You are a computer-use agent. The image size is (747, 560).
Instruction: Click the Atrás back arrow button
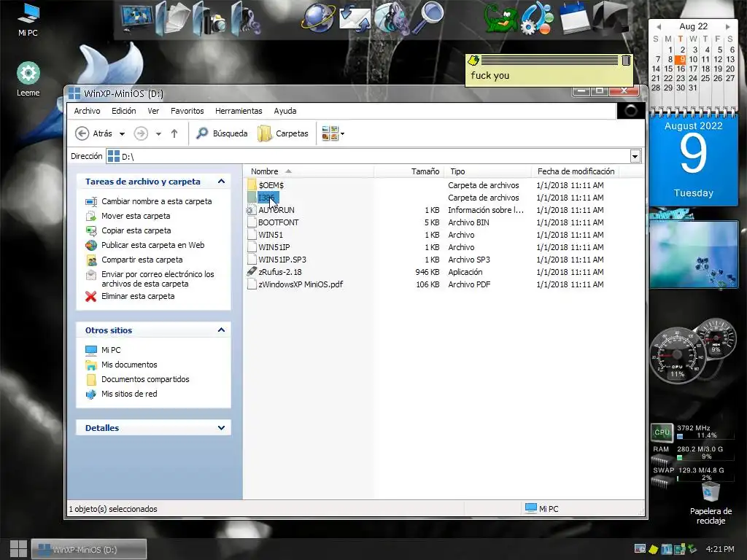tap(93, 134)
